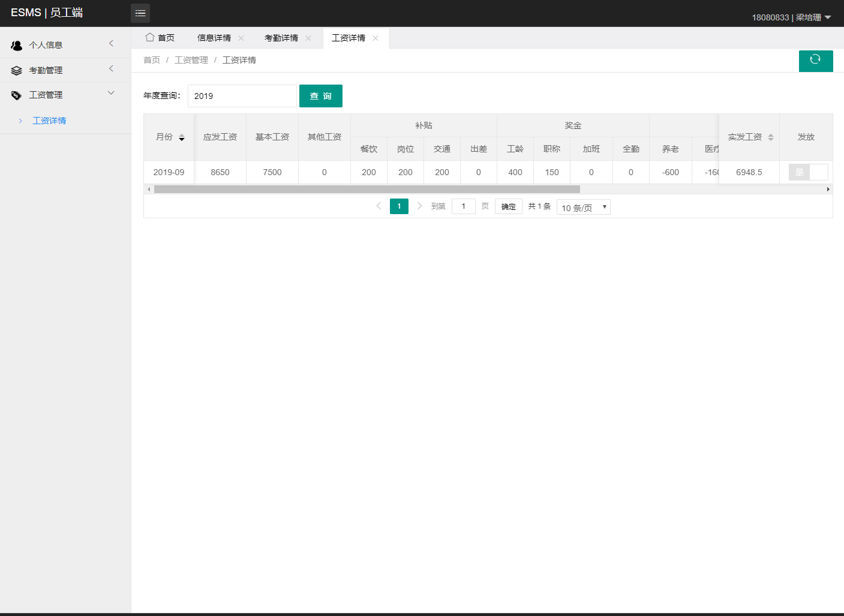844x616 pixels.
Task: Sort the table by 实发工资 column
Action: point(770,137)
